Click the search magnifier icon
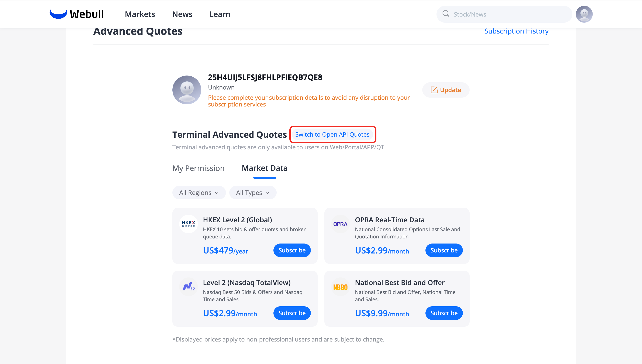Viewport: 642px width, 364px height. point(446,14)
